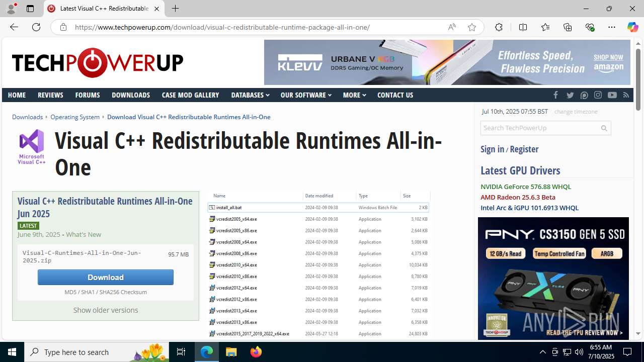Image resolution: width=644 pixels, height=362 pixels.
Task: Click Downloads breadcrumb link
Action: [27, 117]
